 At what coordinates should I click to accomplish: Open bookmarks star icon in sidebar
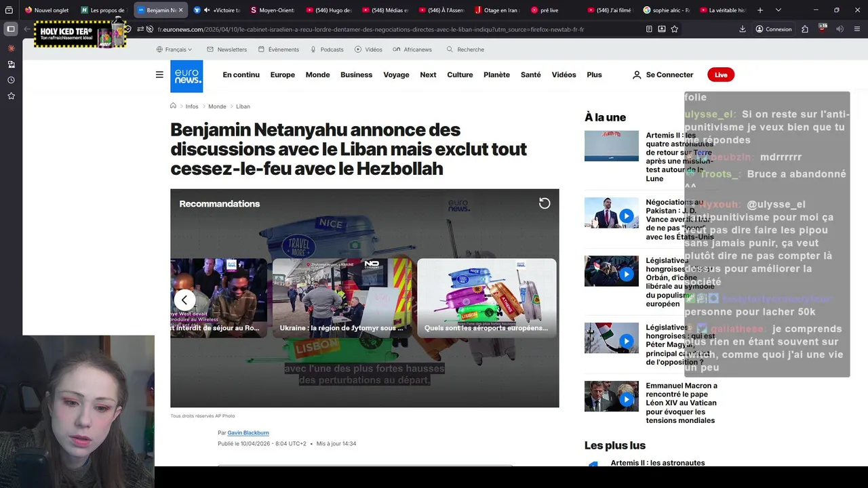tap(11, 96)
